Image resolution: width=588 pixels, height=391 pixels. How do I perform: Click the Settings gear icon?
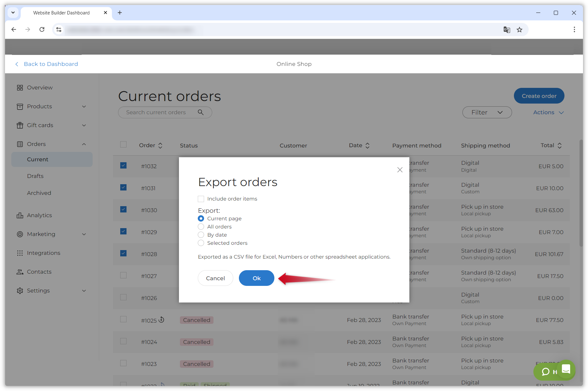click(20, 291)
